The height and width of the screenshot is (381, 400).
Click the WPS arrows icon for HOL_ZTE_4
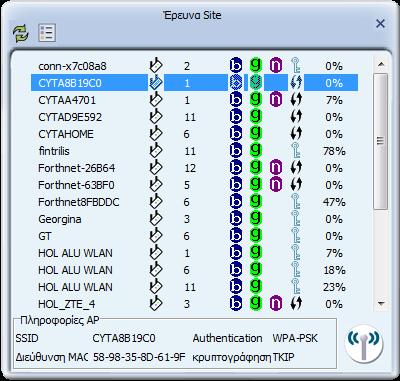pos(296,304)
